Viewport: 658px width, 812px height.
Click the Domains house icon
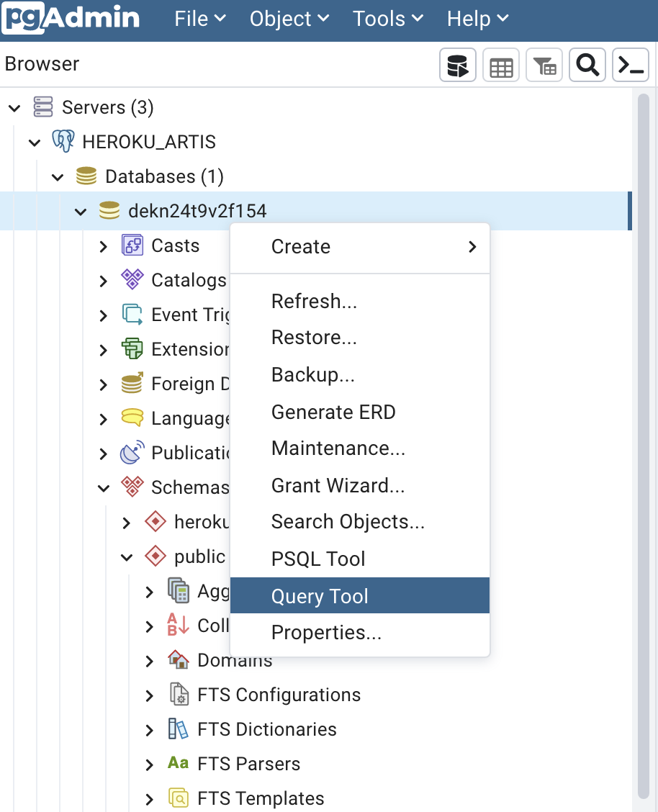pyautogui.click(x=179, y=659)
